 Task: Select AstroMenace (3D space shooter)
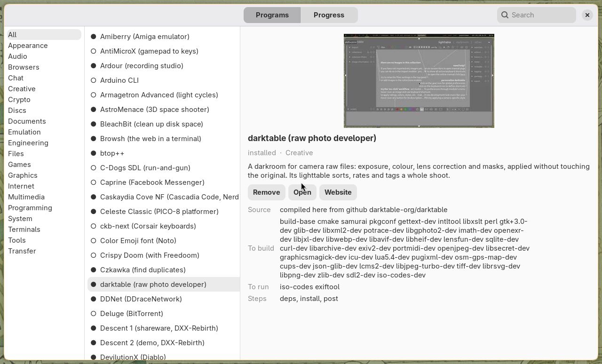point(163,110)
